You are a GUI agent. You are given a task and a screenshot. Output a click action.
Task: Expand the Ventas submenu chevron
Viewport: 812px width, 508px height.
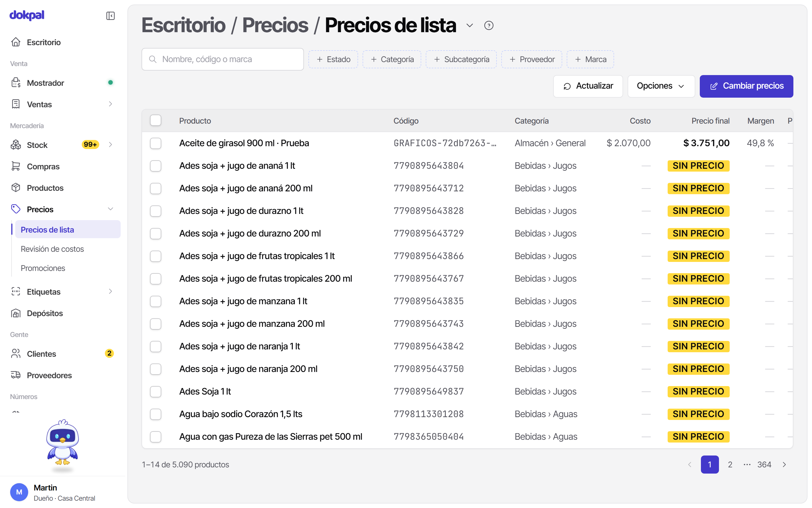pyautogui.click(x=111, y=104)
